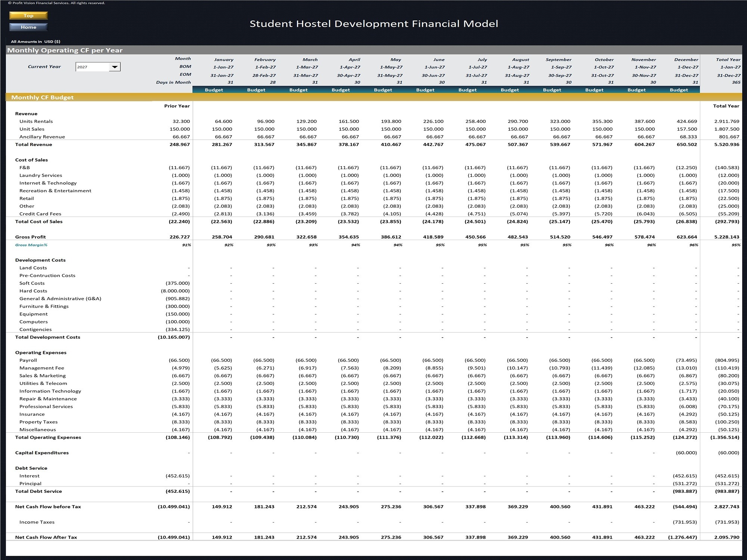Click Total Development Costs value (10.165.007)
Image resolution: width=747 pixels, height=560 pixels.
174,337
